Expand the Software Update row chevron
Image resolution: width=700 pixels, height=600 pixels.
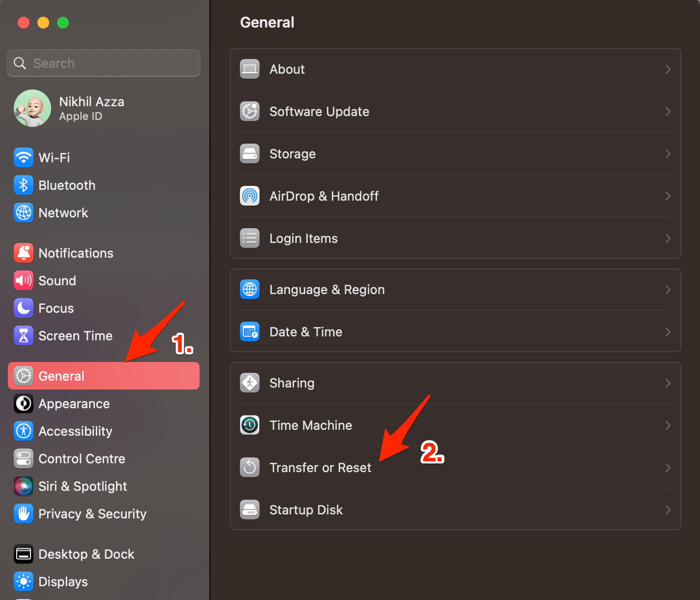click(x=668, y=112)
